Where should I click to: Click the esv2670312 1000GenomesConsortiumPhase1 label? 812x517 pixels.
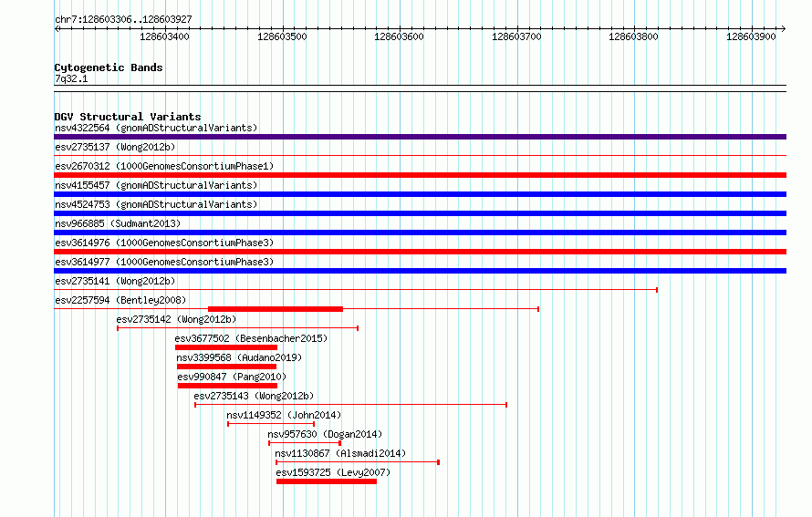[x=164, y=166]
